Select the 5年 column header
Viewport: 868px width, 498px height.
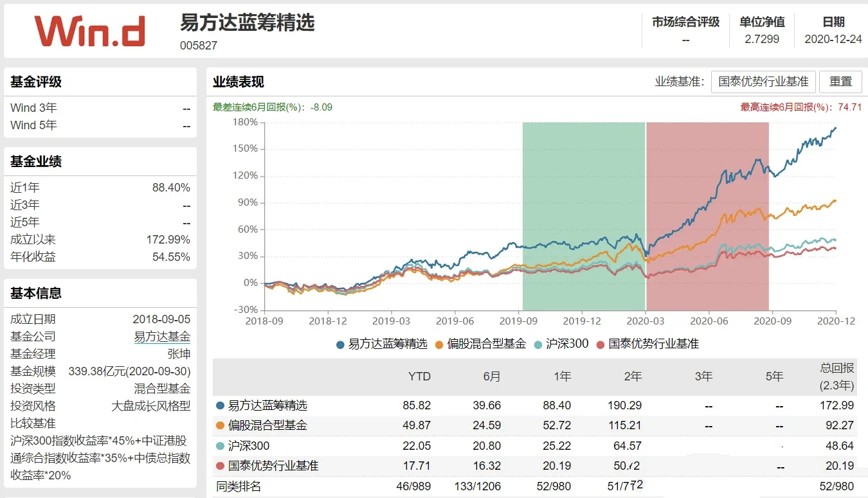coord(774,377)
